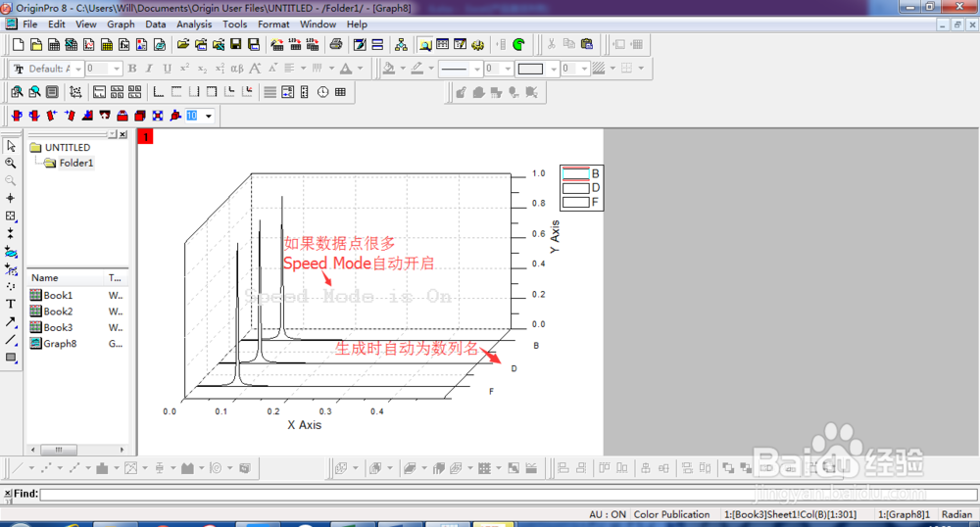
Task: Toggle subscript formatting
Action: (202, 68)
